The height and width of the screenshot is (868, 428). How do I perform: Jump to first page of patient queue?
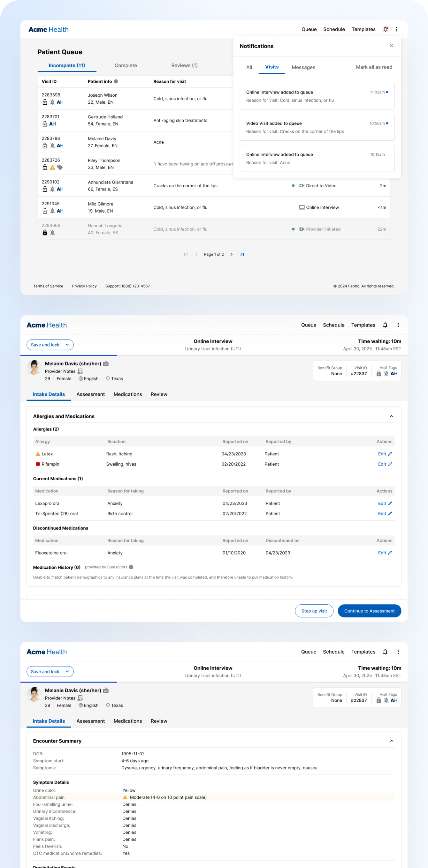click(186, 254)
